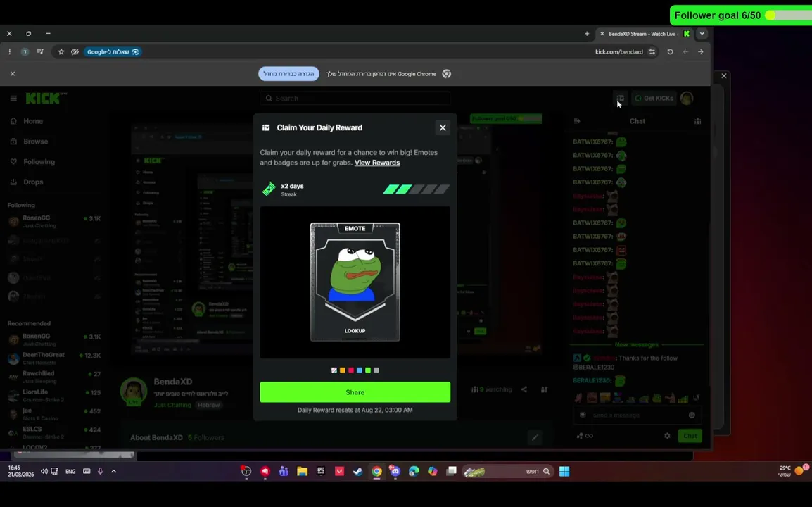Open Chrome three-dot menu
812x507 pixels.
click(9, 52)
